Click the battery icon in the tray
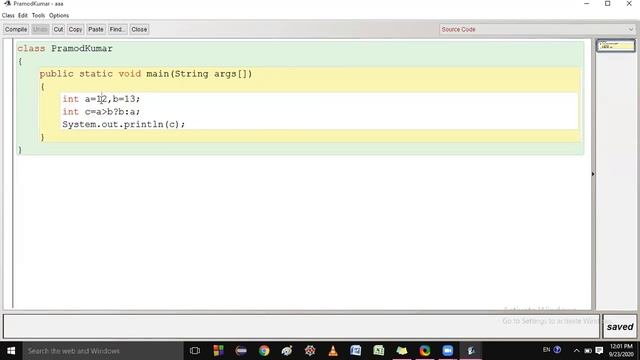Image resolution: width=640 pixels, height=360 pixels. click(x=588, y=351)
